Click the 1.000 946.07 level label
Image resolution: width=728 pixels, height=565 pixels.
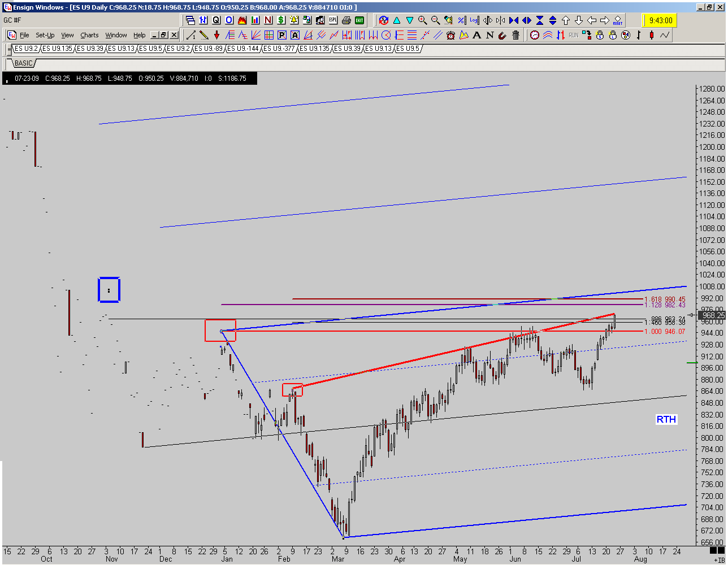coord(665,332)
